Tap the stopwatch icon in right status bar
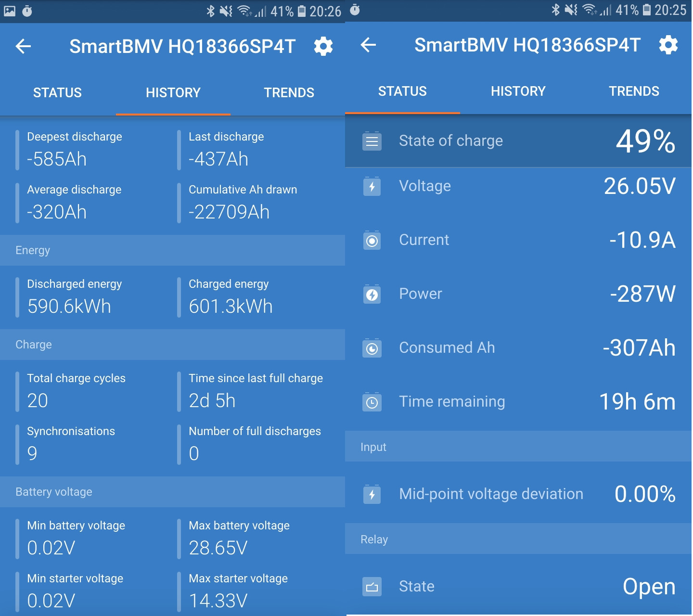693x616 pixels. coord(355,10)
